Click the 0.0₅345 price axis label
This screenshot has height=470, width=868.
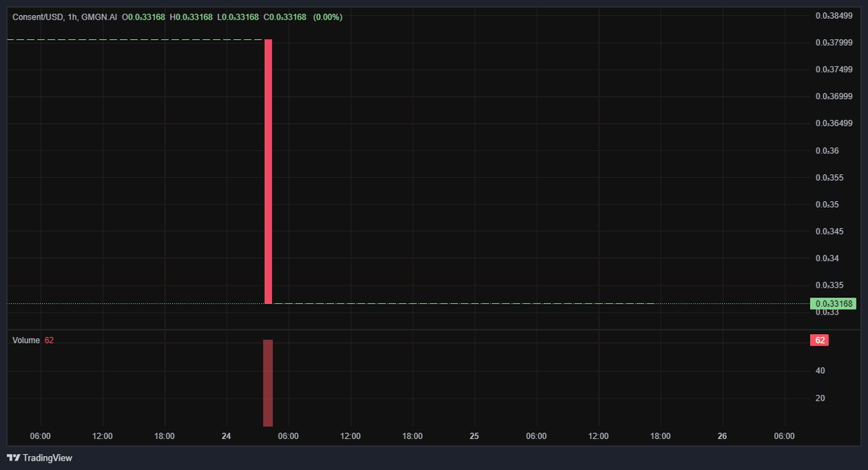pyautogui.click(x=830, y=231)
